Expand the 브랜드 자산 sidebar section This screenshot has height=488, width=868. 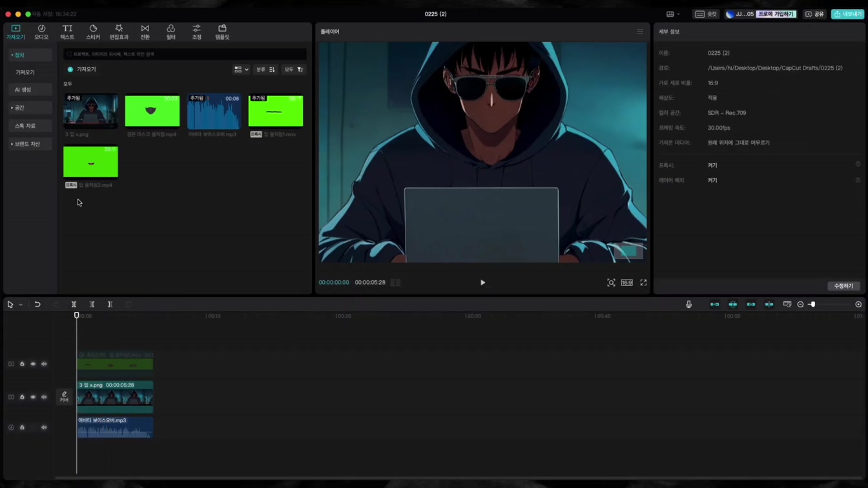[x=30, y=144]
